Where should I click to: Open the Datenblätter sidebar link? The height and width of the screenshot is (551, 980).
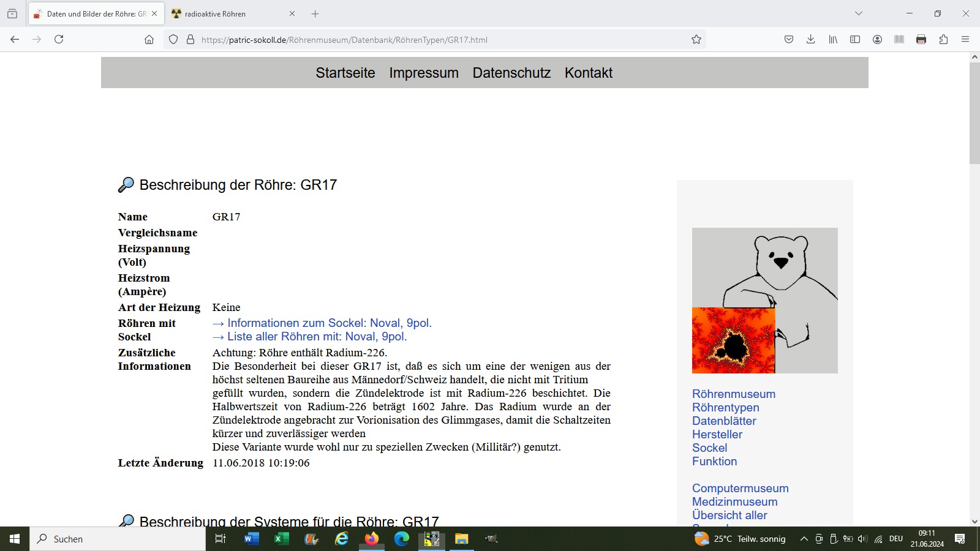pos(724,421)
